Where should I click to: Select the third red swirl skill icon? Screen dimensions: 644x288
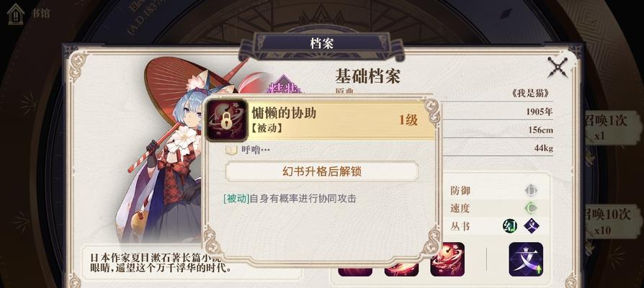pos(447,259)
